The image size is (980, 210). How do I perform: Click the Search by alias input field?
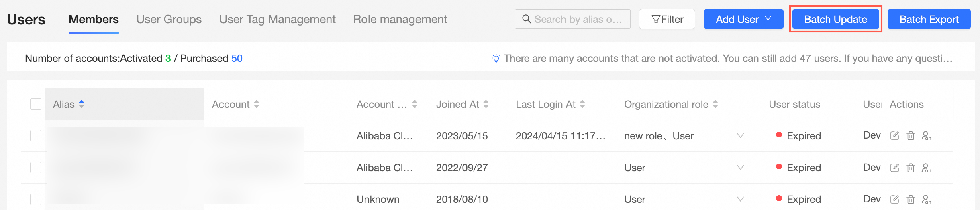tap(578, 19)
